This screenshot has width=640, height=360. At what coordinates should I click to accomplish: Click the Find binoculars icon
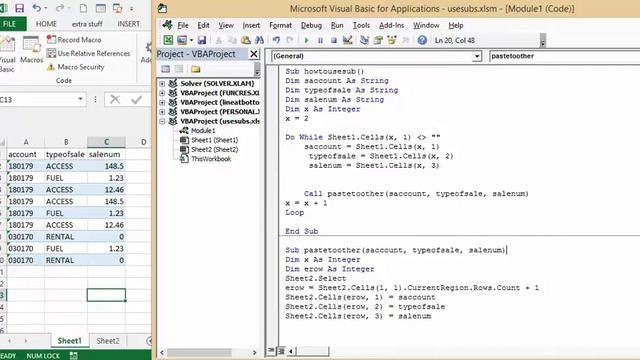point(259,40)
